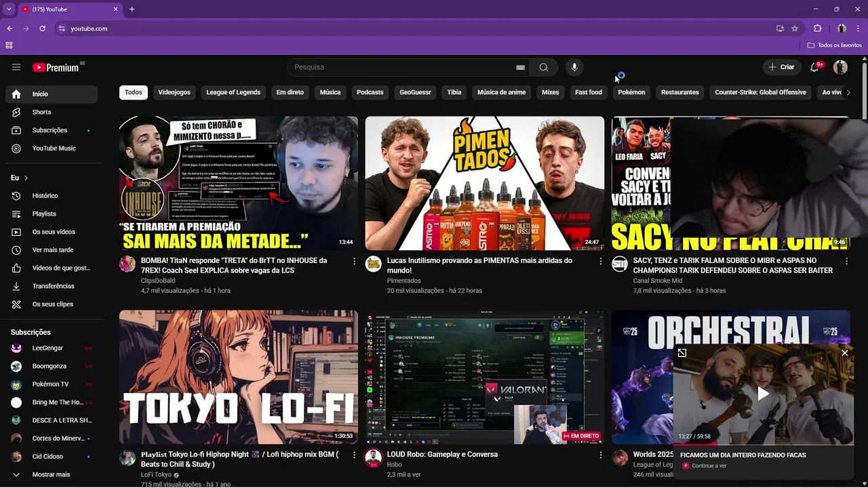The width and height of the screenshot is (868, 488).
Task: Open the Pimentados video thumbnail
Action: tap(485, 183)
